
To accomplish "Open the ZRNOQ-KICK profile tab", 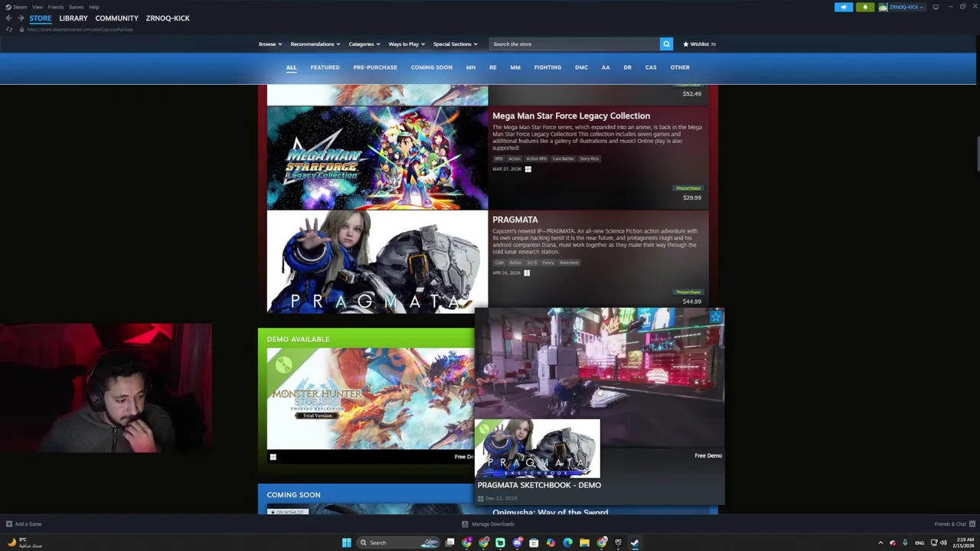I will pyautogui.click(x=168, y=18).
